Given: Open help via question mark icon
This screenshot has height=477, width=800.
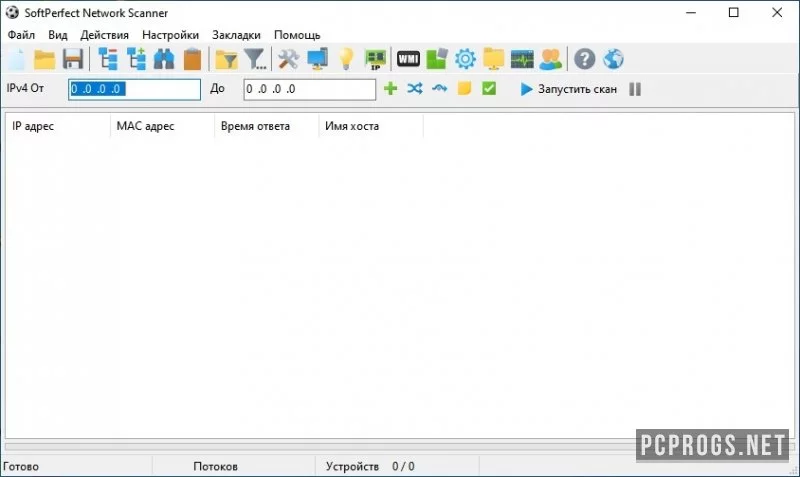Looking at the screenshot, I should (585, 59).
